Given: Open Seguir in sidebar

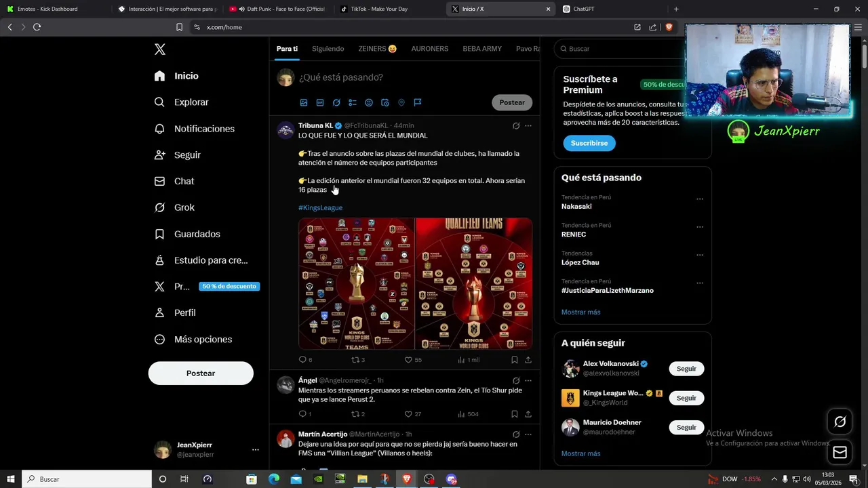Looking at the screenshot, I should 177,155.
